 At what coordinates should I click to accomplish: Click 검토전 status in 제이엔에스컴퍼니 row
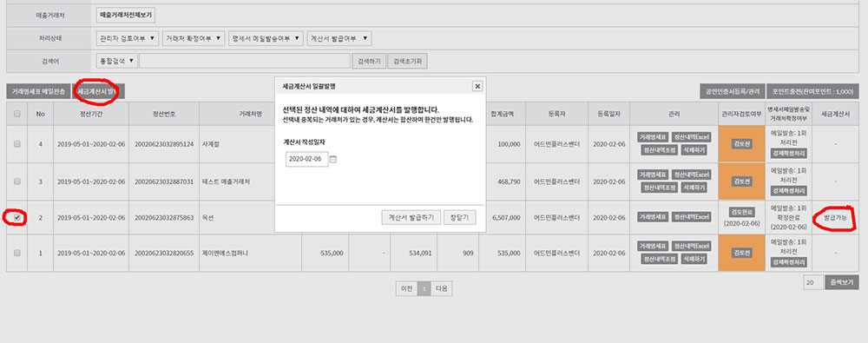pyautogui.click(x=742, y=253)
